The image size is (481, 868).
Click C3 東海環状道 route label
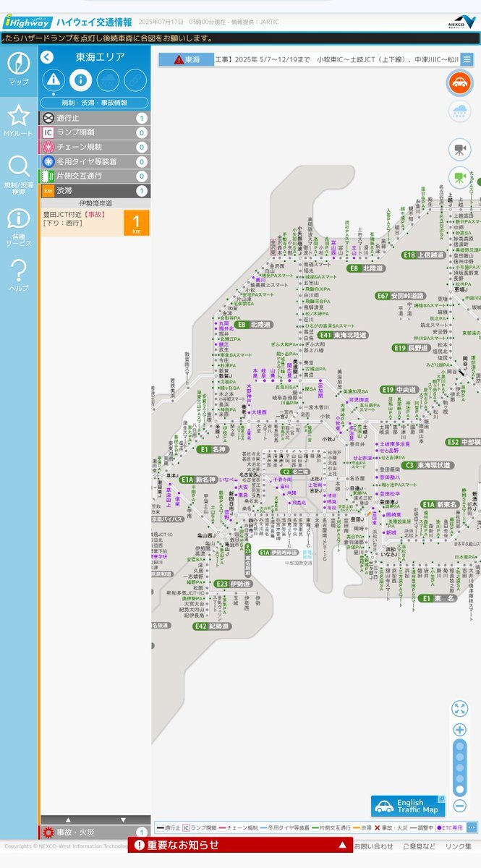427,465
